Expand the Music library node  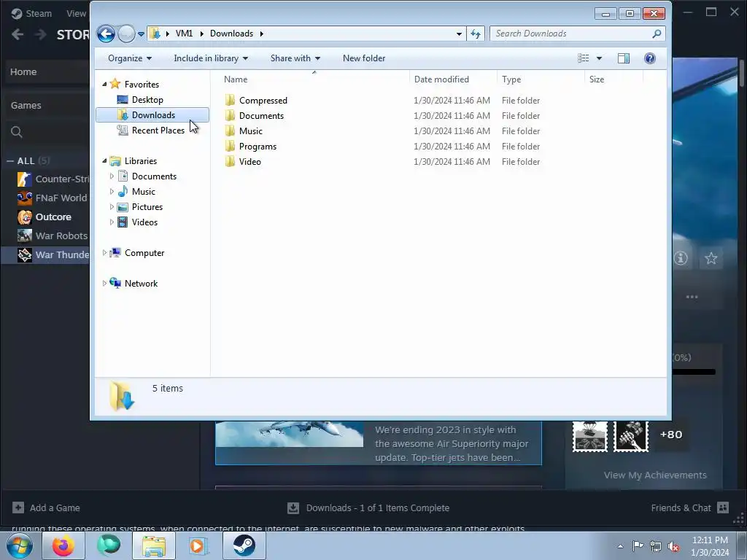click(x=112, y=192)
